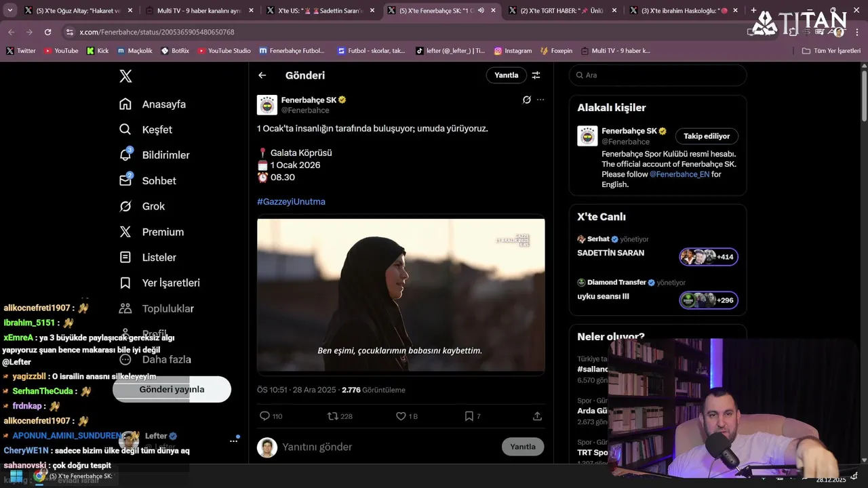Image resolution: width=868 pixels, height=488 pixels.
Task: Open the #GazzeyiUnutma hashtag
Action: tap(291, 202)
